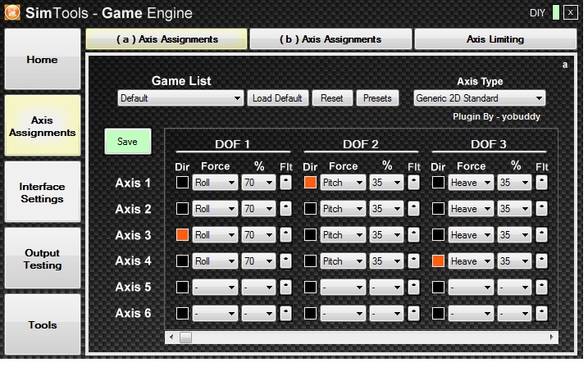Click the SimTools orange logo icon
This screenshot has width=588, height=367.
point(12,12)
